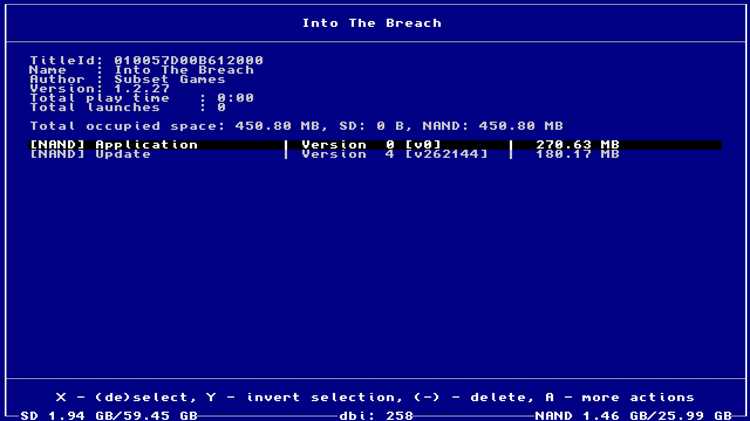
Task: Click the 270.63 MB size value
Action: click(x=577, y=144)
